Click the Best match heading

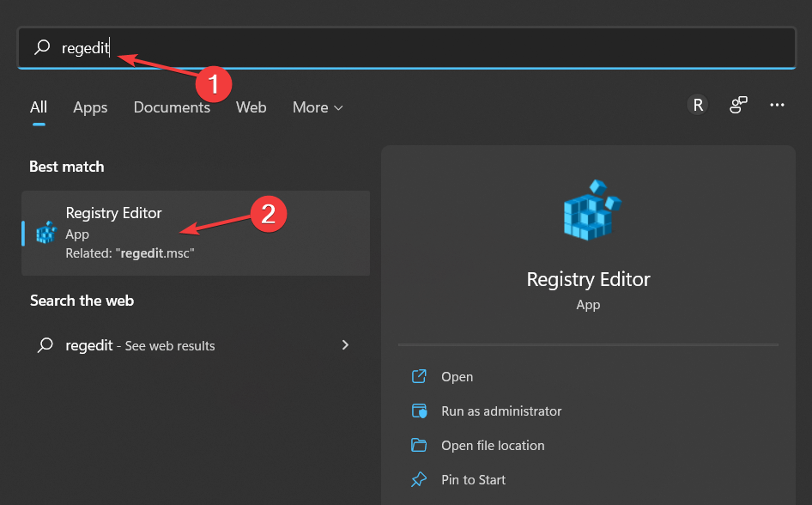[x=67, y=167]
